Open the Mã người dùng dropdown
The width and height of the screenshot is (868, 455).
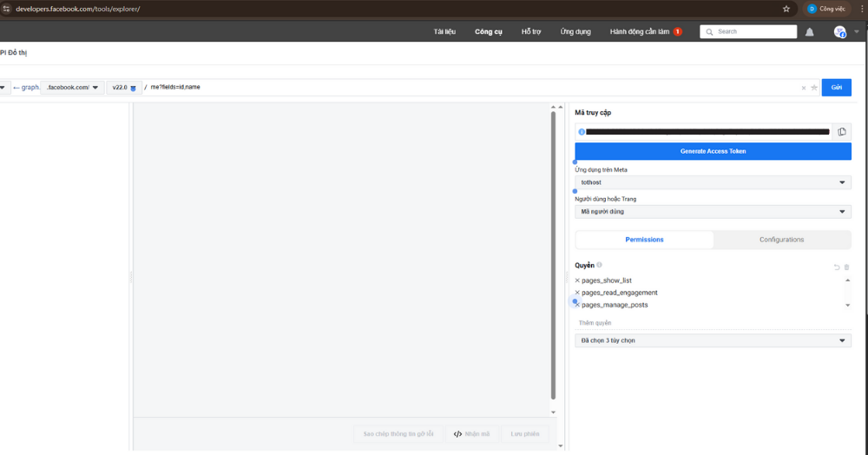[712, 211]
